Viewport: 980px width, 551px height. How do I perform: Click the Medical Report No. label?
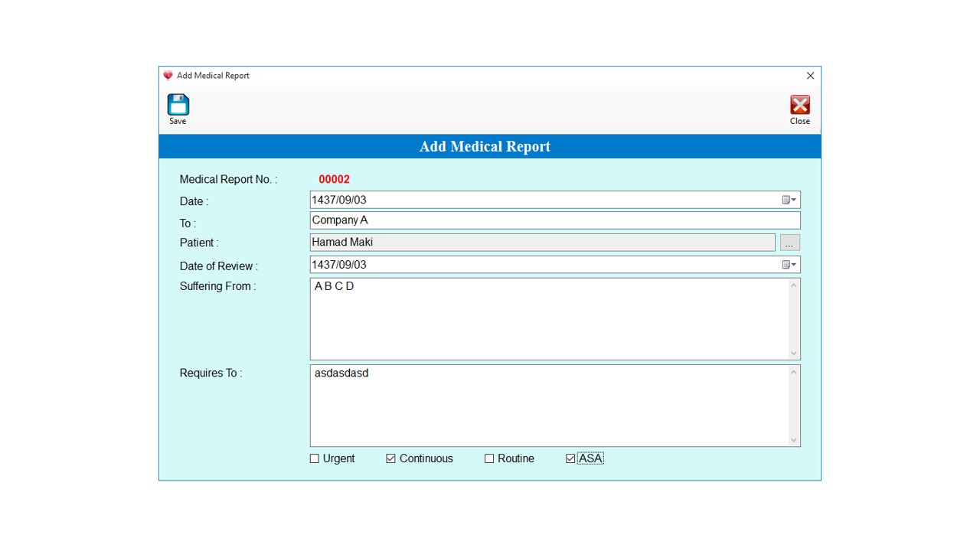point(228,179)
